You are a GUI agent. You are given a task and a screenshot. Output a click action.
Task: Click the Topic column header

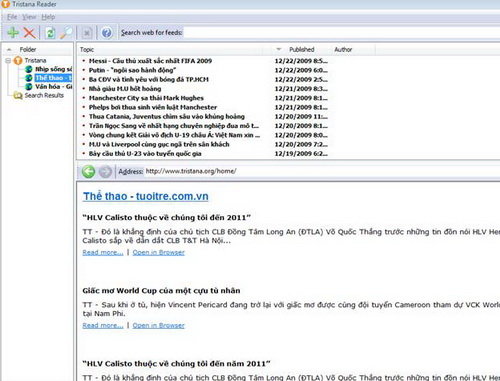[87, 50]
